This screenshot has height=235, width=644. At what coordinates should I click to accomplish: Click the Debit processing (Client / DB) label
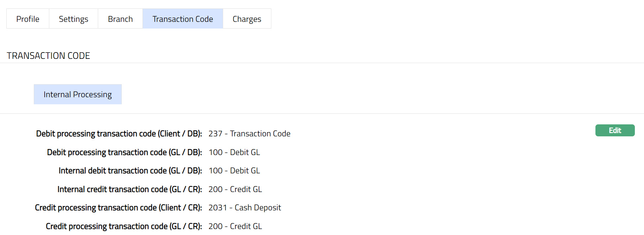[119, 134]
